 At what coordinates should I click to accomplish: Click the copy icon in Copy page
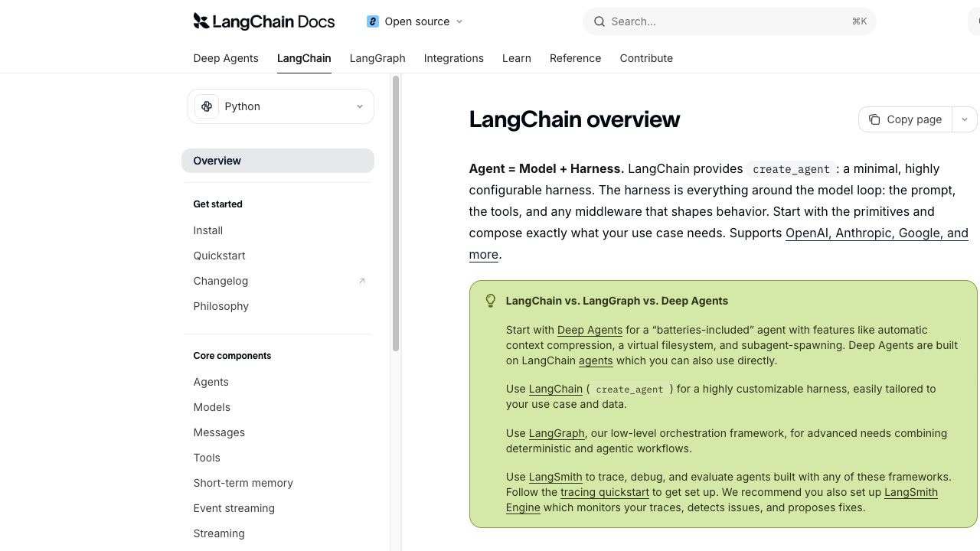pyautogui.click(x=874, y=119)
